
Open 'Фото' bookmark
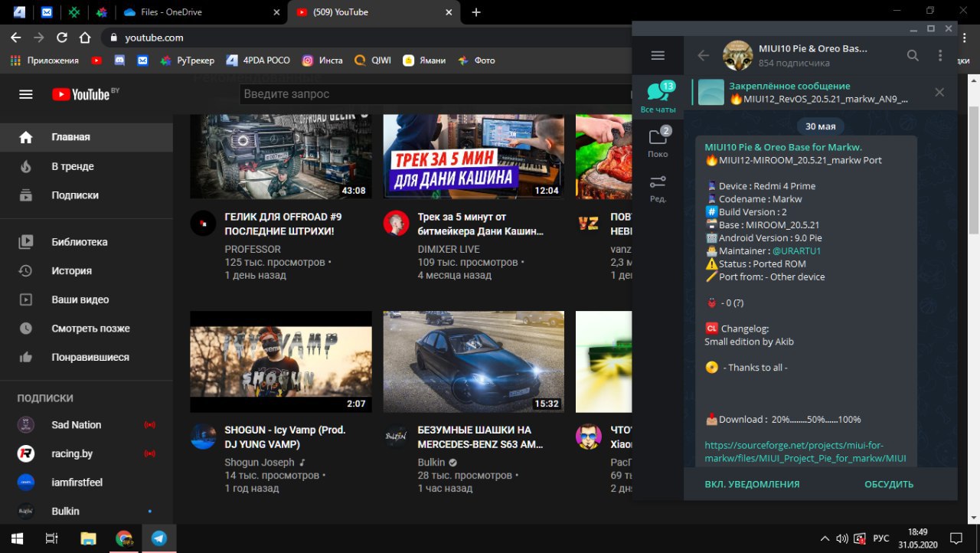tap(476, 61)
